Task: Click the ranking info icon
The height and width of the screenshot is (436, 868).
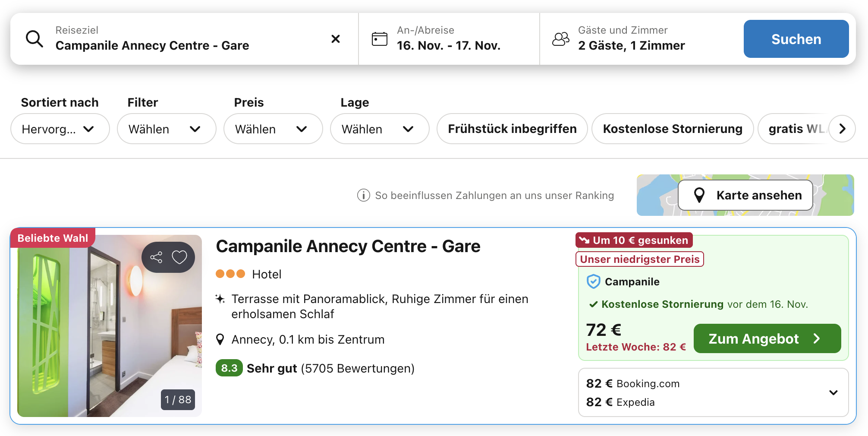Action: pos(364,195)
